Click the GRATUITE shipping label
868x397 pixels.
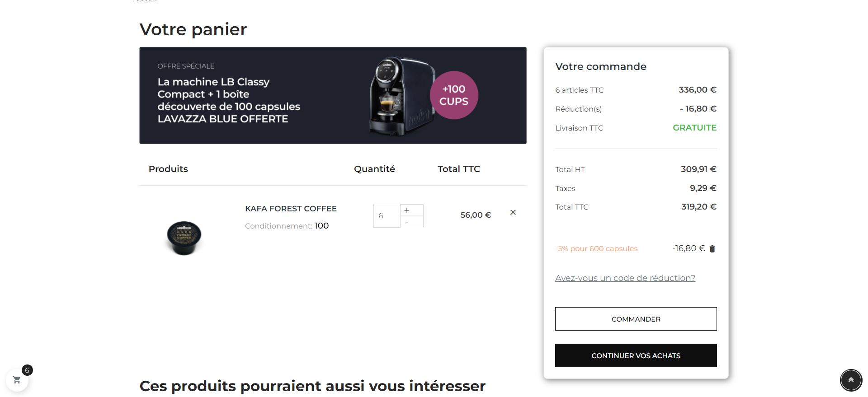pos(694,128)
